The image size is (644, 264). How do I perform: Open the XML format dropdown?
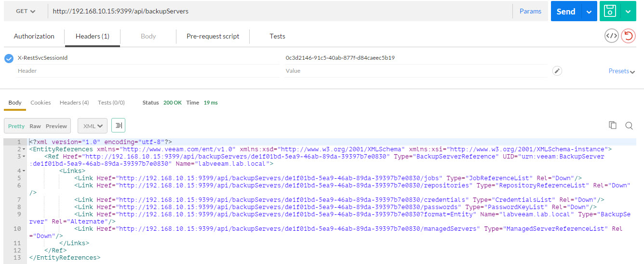[92, 126]
